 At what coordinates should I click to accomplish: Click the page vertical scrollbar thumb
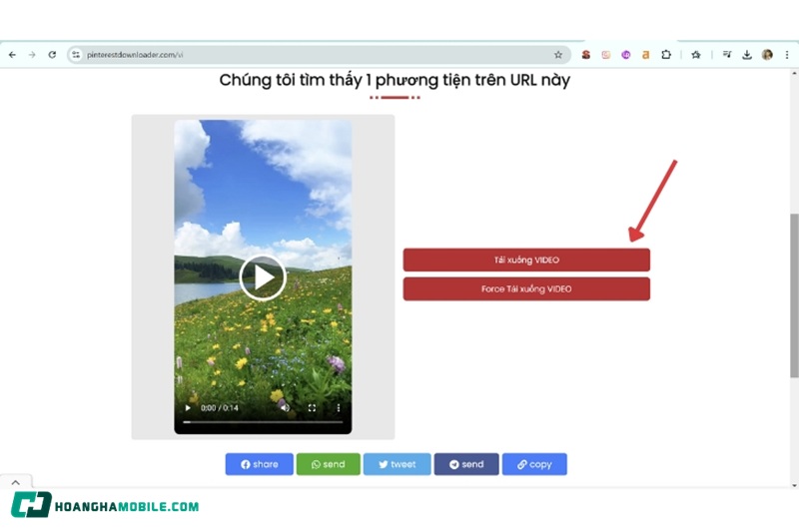(x=794, y=295)
